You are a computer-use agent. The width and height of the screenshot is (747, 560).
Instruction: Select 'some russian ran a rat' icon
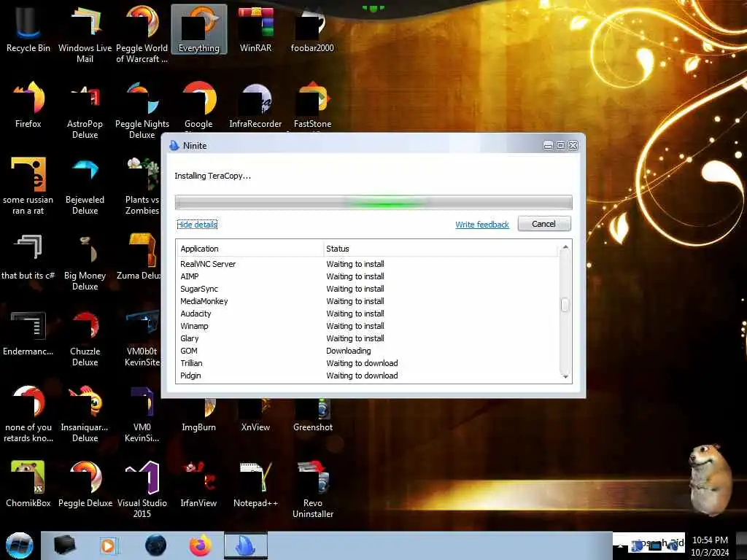pos(28,186)
